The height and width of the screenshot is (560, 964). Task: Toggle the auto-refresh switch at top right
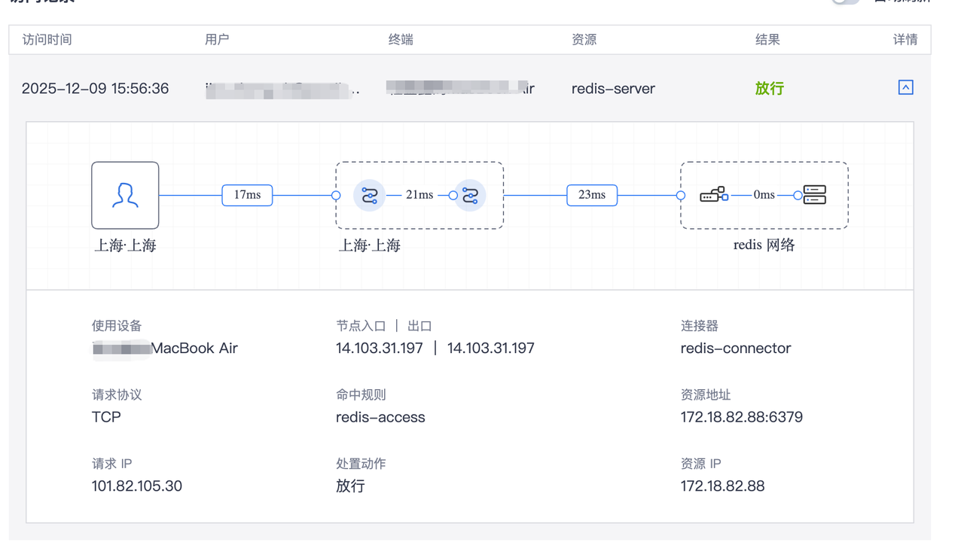(x=846, y=2)
